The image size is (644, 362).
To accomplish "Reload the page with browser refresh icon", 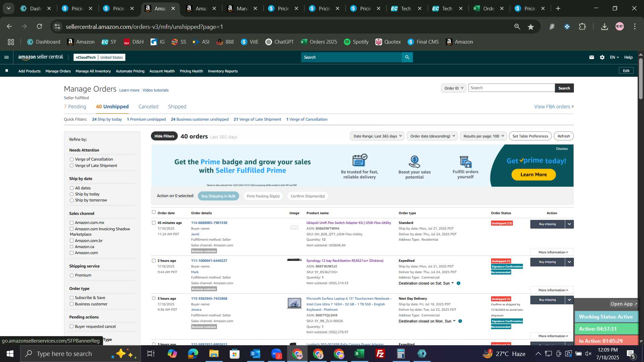I will [40, 26].
